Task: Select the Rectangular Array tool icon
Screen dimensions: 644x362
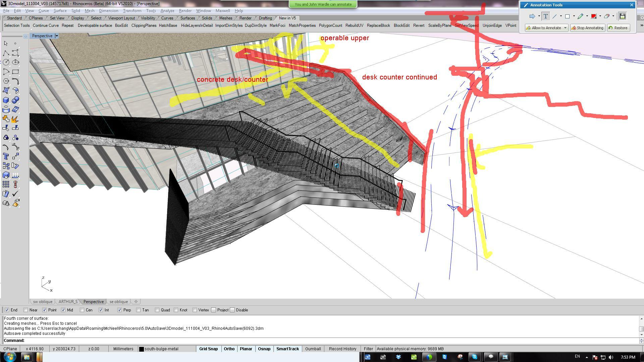Action: [x=6, y=184]
